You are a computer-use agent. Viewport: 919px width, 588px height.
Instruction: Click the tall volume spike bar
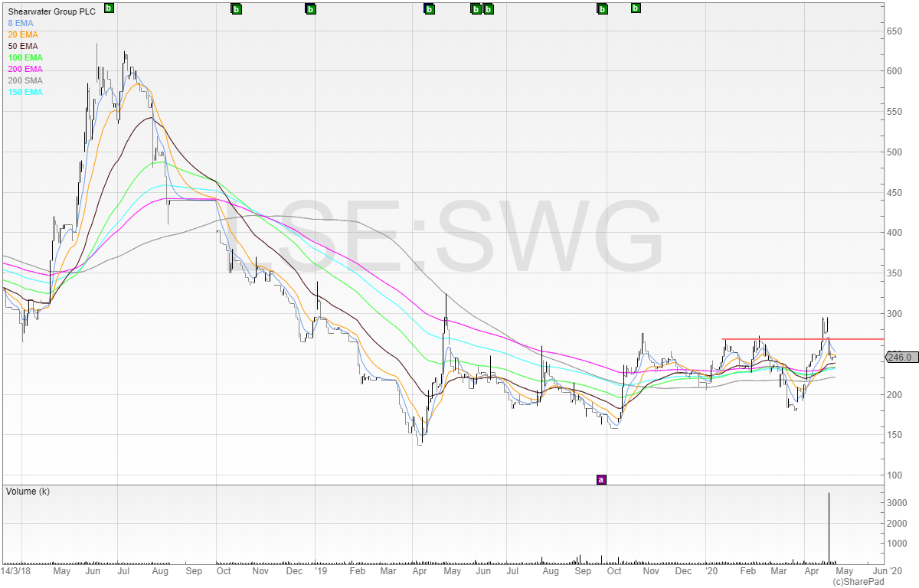pyautogui.click(x=829, y=528)
